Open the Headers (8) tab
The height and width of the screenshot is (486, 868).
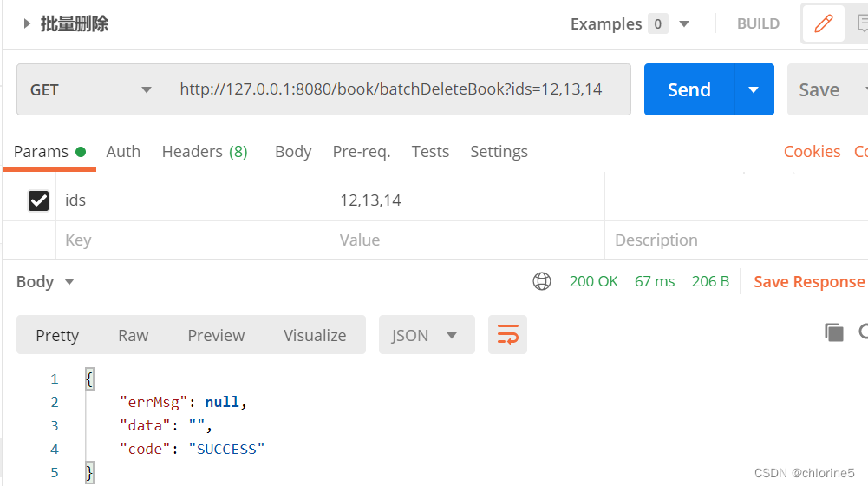point(205,151)
